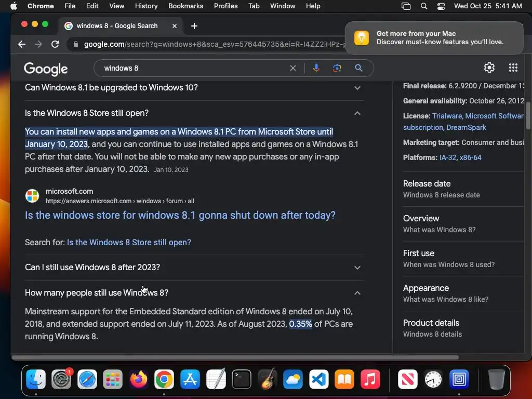The width and height of the screenshot is (532, 399).
Task: Expand "Can I still use Windows 8 after 2023?"
Action: [194, 268]
